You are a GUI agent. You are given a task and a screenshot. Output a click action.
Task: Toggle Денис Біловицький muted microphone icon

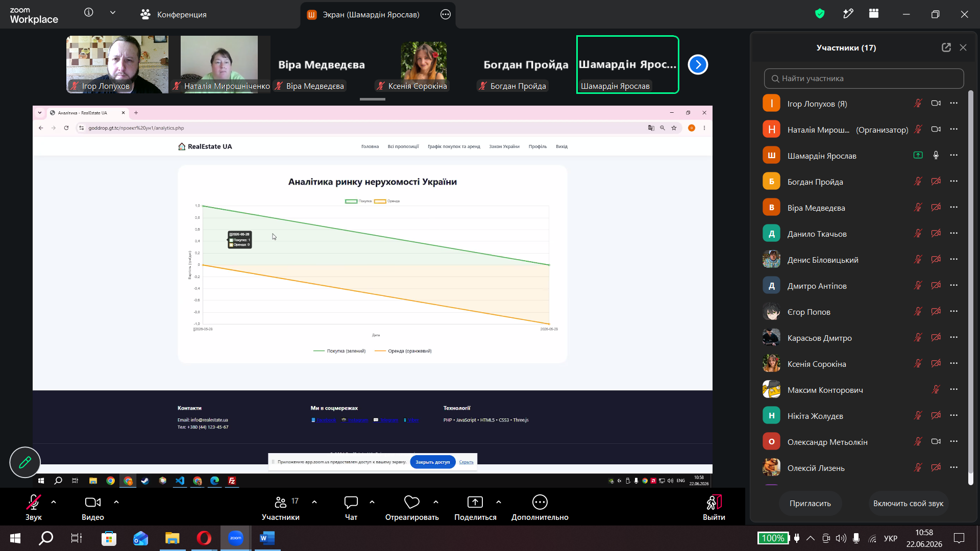918,259
